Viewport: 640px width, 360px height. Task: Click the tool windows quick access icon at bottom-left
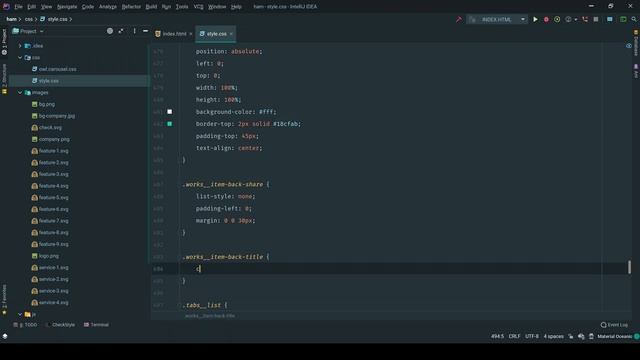click(x=5, y=336)
